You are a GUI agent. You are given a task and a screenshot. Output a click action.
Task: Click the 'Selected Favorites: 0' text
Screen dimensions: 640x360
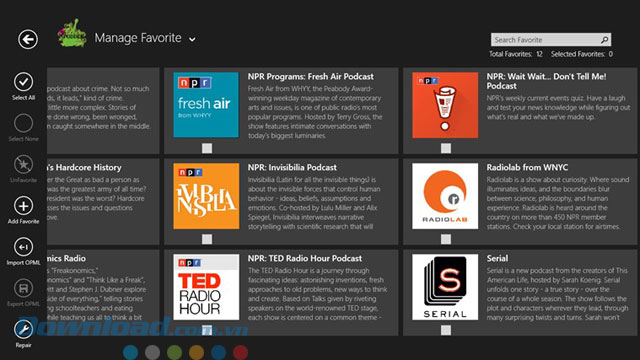pyautogui.click(x=582, y=54)
